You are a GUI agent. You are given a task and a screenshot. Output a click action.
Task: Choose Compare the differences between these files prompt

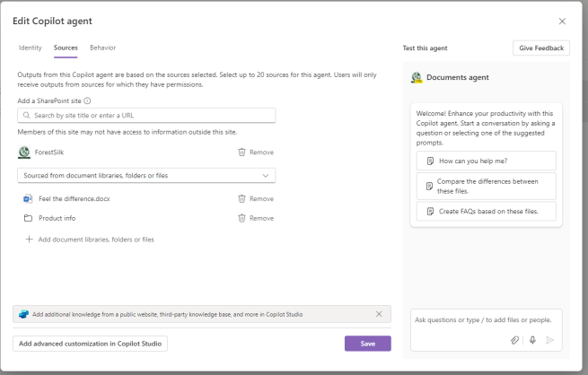tap(487, 187)
